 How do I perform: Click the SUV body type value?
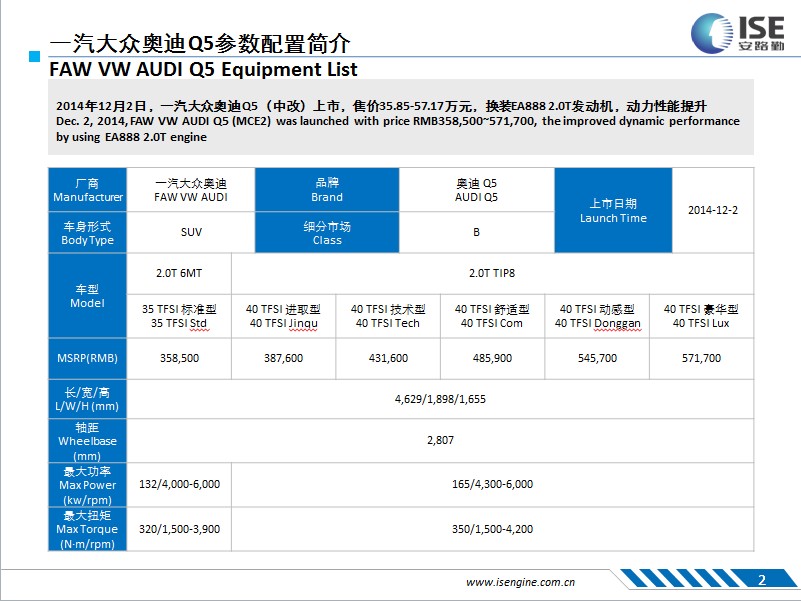[x=191, y=233]
